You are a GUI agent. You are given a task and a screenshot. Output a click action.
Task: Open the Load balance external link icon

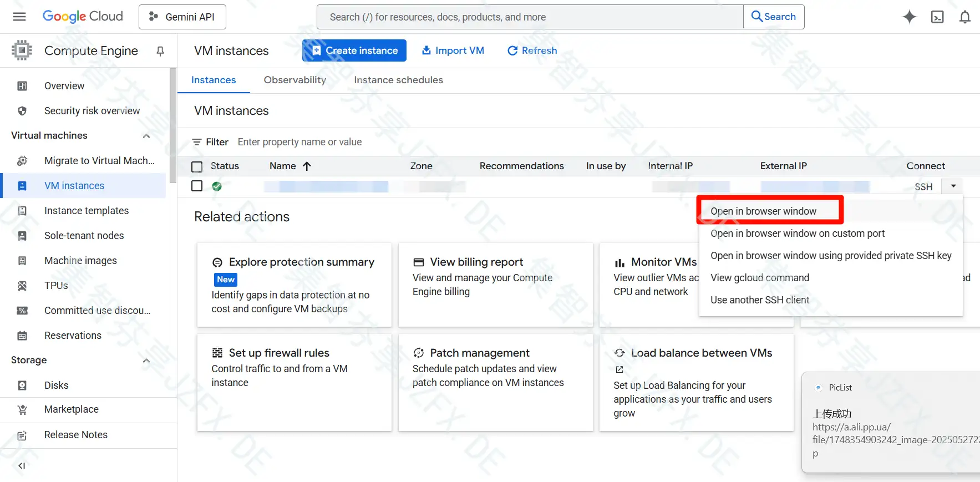tap(620, 369)
